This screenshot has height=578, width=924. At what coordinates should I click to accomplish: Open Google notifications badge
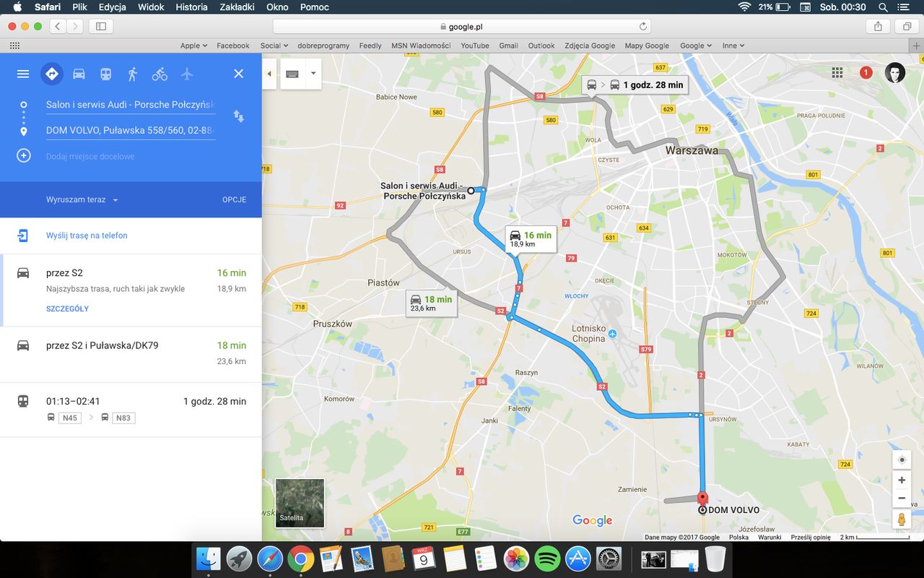[x=866, y=72]
